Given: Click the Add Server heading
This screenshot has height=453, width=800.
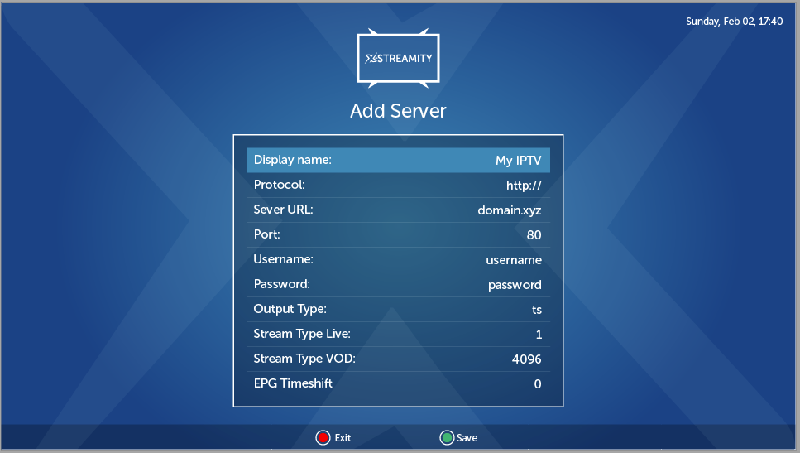Looking at the screenshot, I should [398, 111].
